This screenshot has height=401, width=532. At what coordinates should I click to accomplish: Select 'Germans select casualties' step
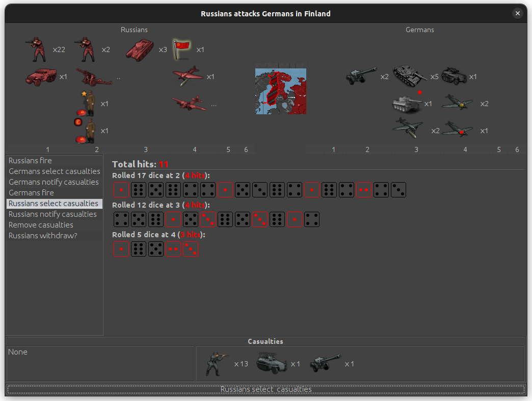point(55,171)
